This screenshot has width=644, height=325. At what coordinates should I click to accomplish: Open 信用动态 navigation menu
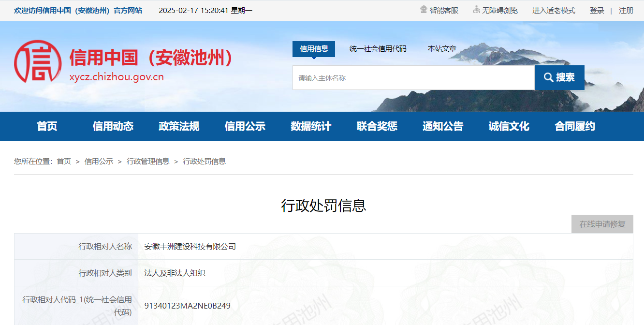click(113, 126)
